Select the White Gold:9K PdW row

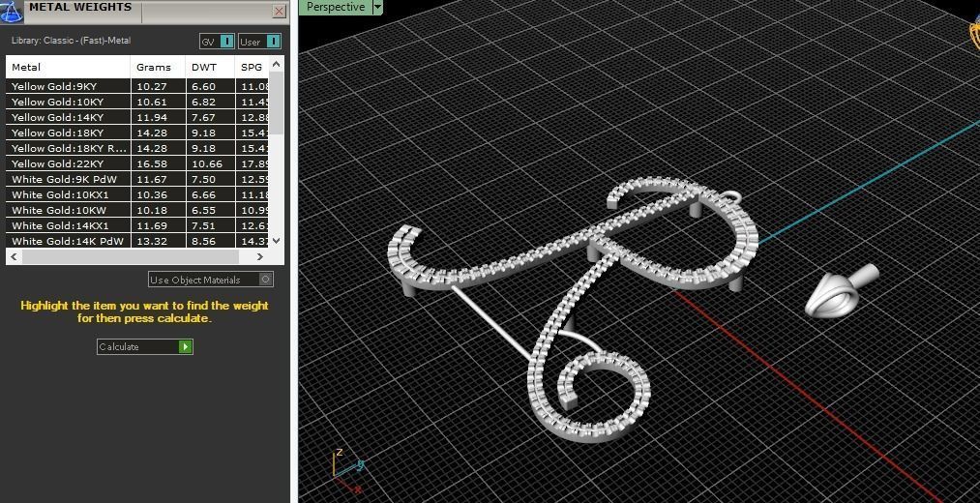coord(138,179)
